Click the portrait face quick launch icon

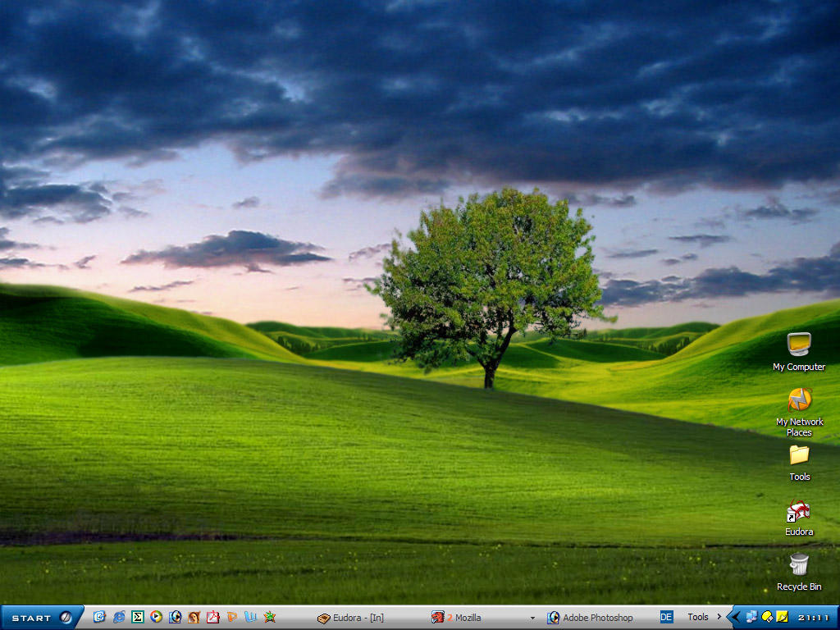[194, 617]
